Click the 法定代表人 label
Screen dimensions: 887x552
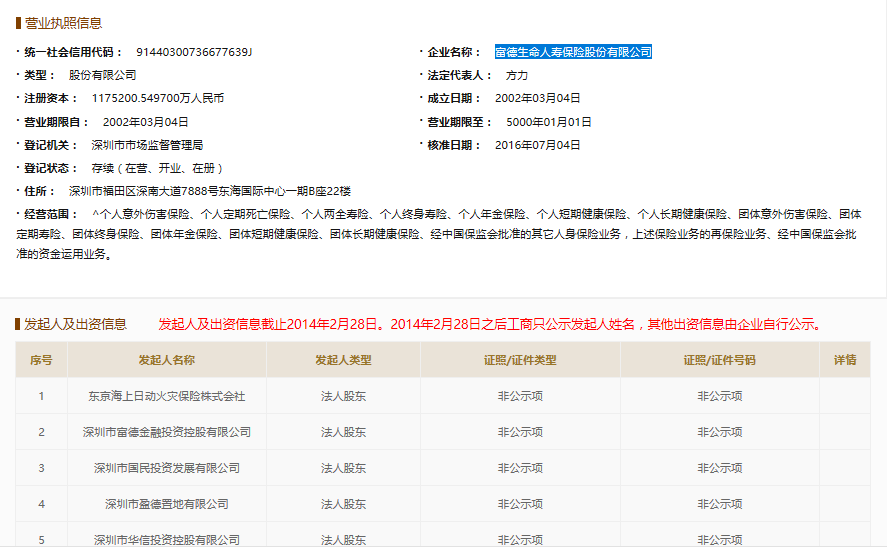point(459,75)
